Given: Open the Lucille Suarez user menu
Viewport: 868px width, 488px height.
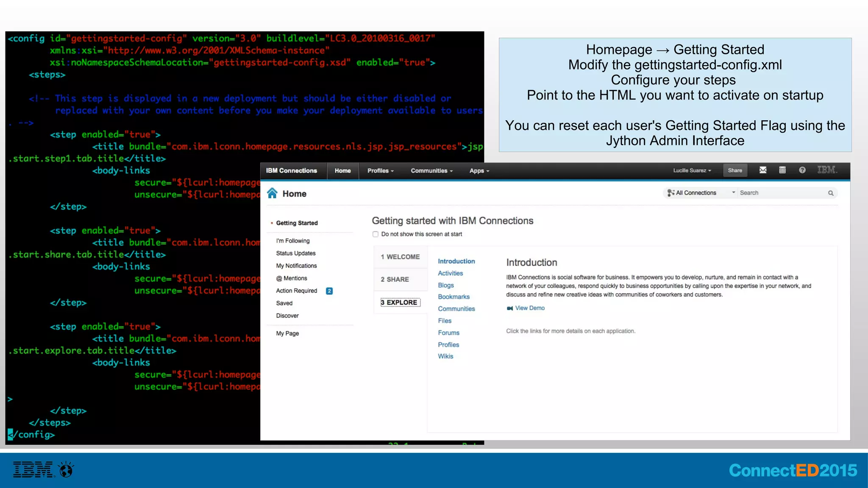Looking at the screenshot, I should point(692,170).
